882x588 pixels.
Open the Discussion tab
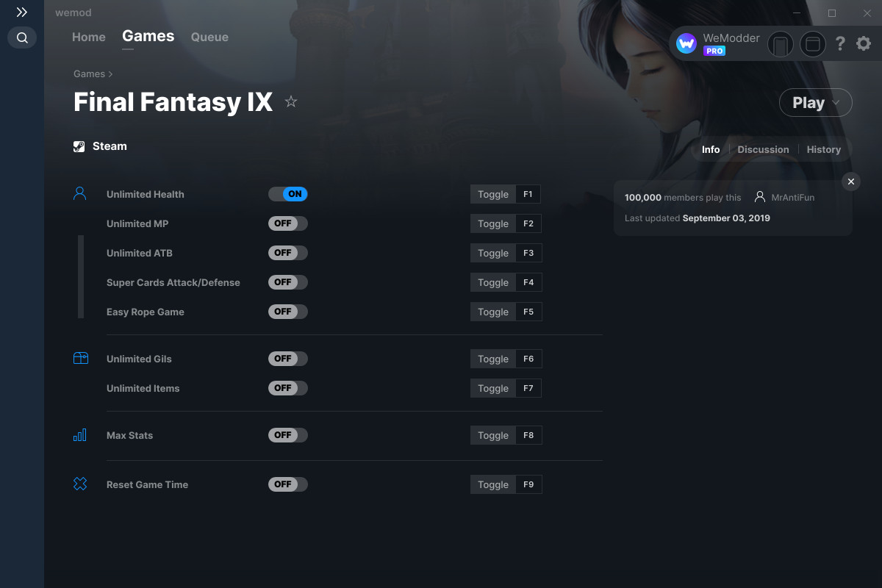tap(763, 149)
